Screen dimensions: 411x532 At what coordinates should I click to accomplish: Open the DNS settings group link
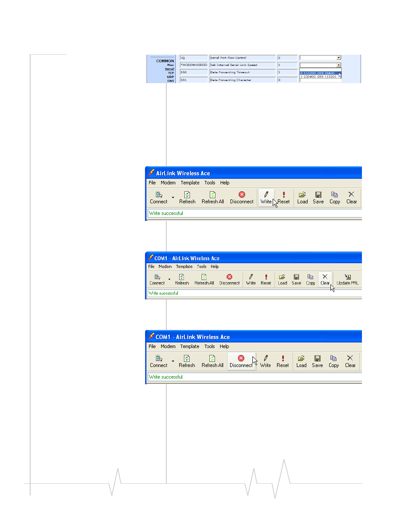pos(171,81)
